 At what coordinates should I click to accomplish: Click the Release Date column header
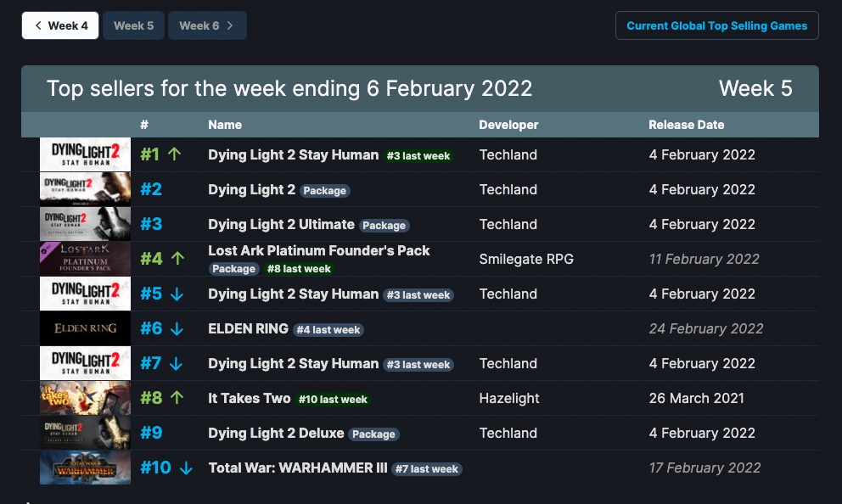(687, 125)
